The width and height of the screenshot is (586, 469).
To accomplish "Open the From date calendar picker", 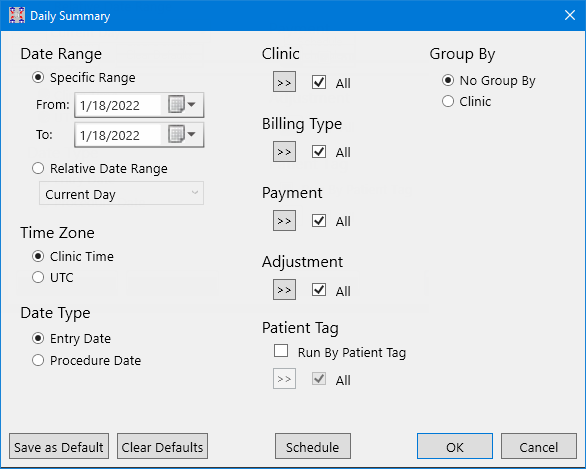I will 182,105.
